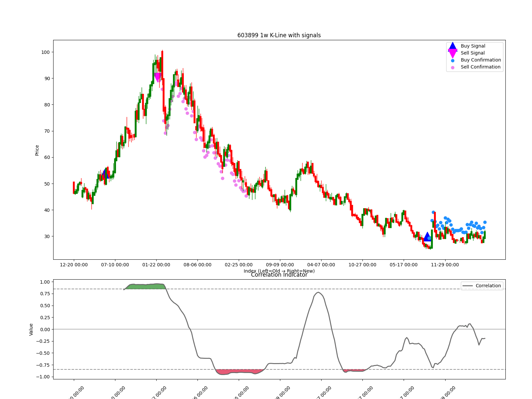Click the correlation axis tick '0.75'

[x=45, y=294]
